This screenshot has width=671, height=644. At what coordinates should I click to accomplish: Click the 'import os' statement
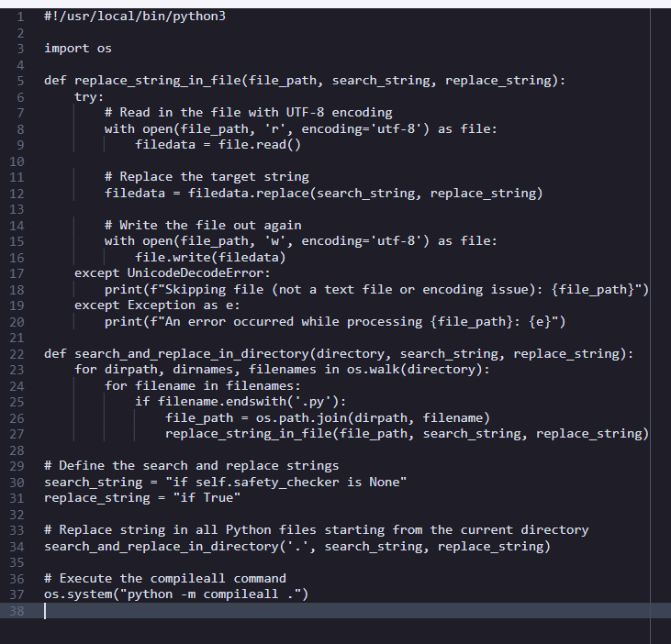(x=78, y=49)
